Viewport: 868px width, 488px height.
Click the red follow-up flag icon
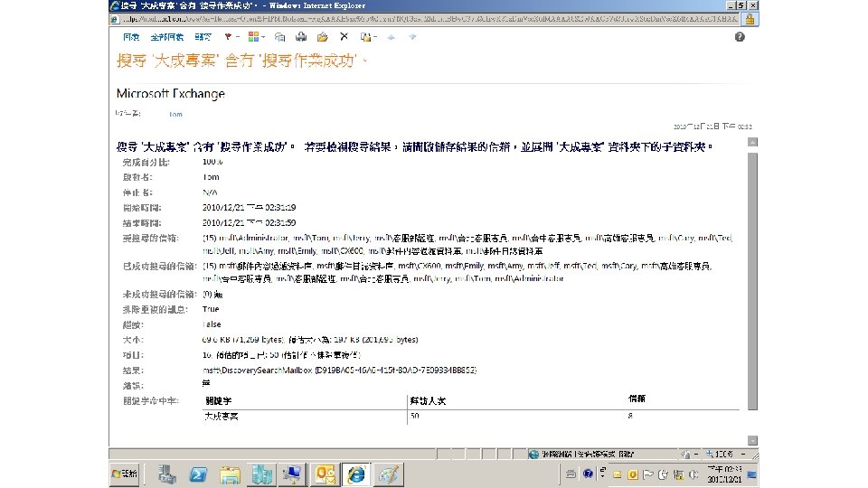[x=228, y=36]
